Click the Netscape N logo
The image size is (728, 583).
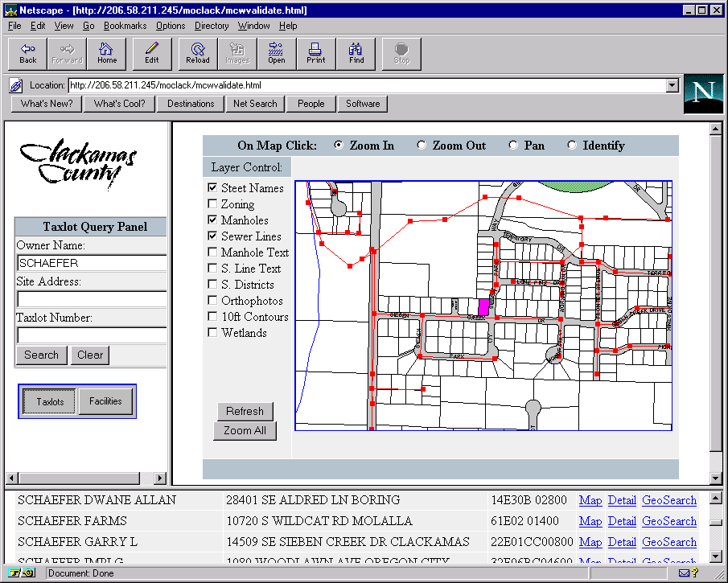pyautogui.click(x=703, y=94)
